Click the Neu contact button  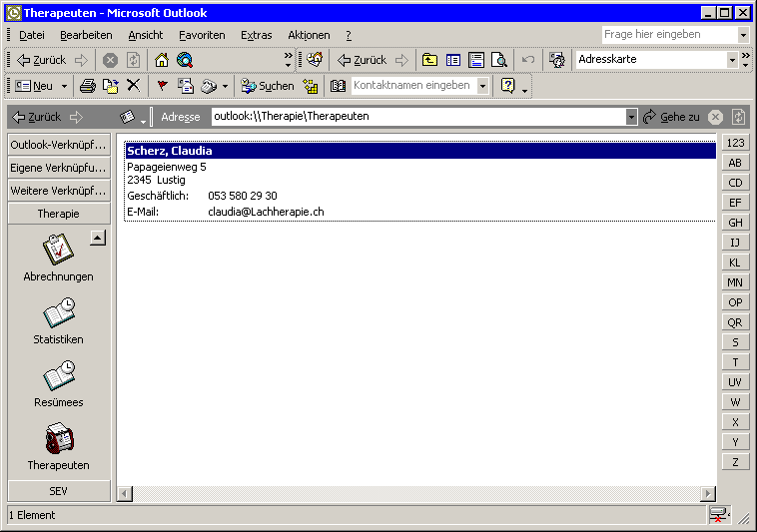[33, 86]
